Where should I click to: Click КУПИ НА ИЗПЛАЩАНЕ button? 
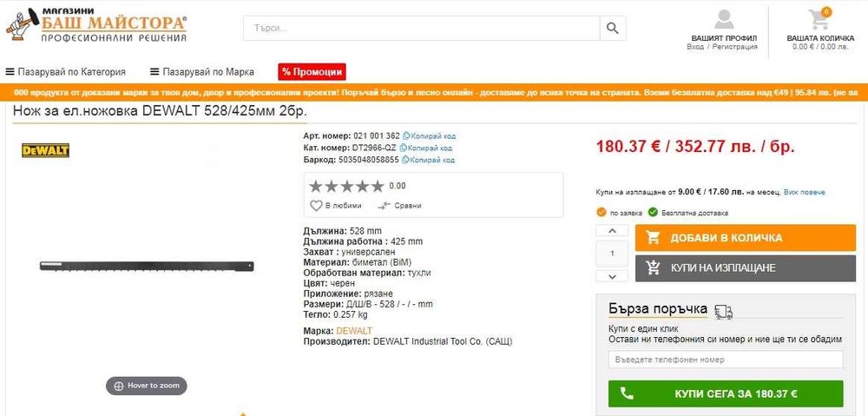click(x=745, y=268)
